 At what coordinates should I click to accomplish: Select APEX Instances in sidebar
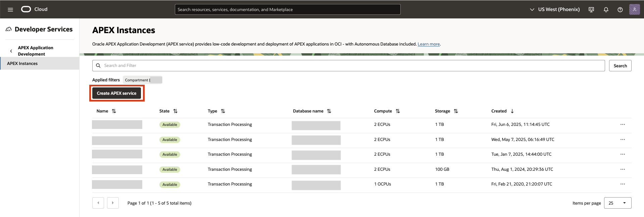(22, 63)
